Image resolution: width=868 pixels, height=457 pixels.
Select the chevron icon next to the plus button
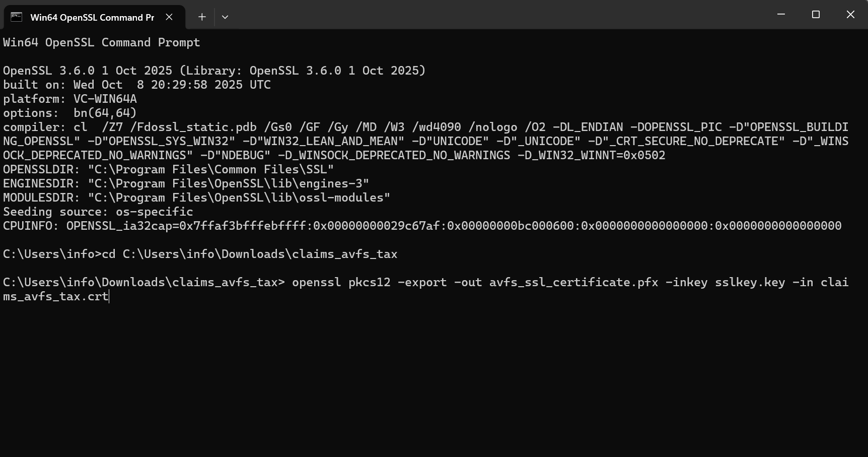225,17
